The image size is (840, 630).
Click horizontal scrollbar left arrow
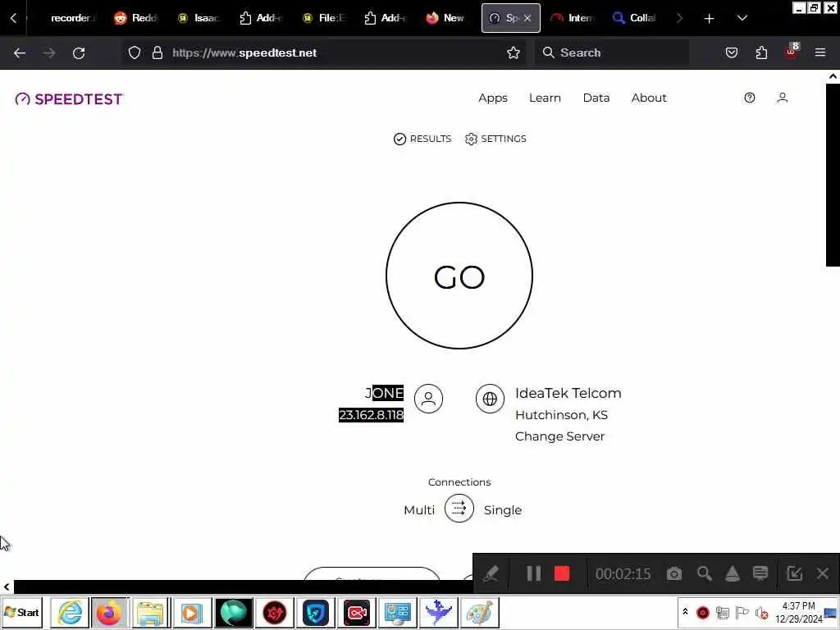pyautogui.click(x=7, y=587)
